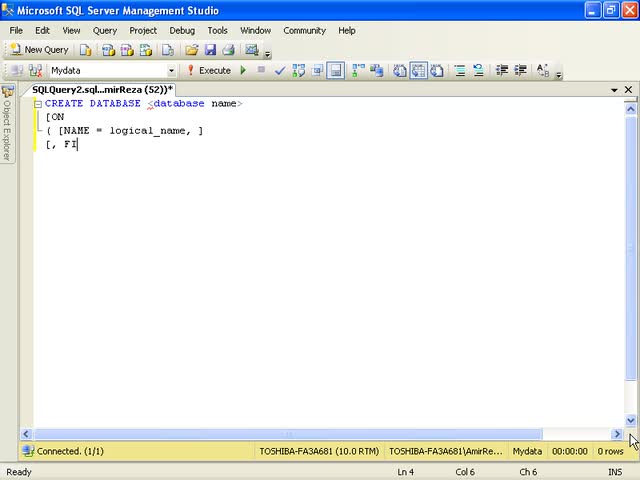The width and height of the screenshot is (640, 480).
Task: Open an Analysis Services XMLA Query
Action: pos(146,50)
